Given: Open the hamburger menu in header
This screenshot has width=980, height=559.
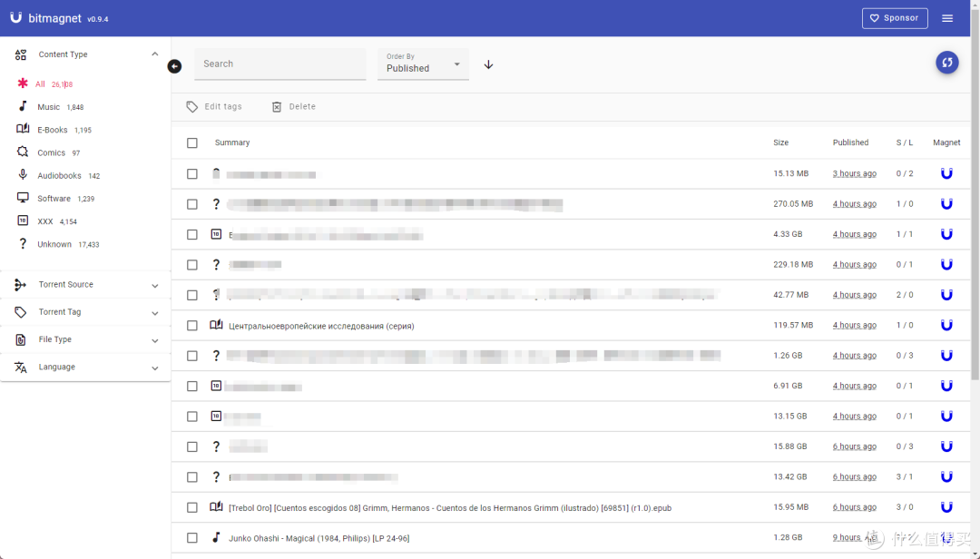Looking at the screenshot, I should pyautogui.click(x=947, y=18).
